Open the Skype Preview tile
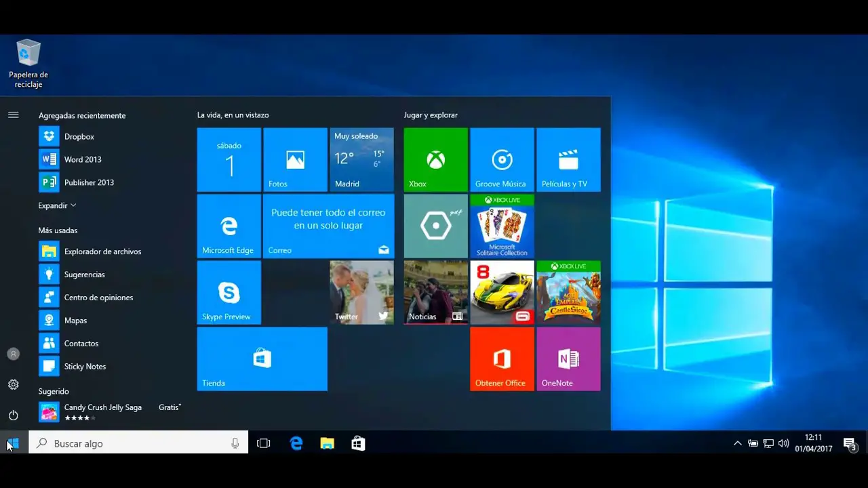Image resolution: width=868 pixels, height=488 pixels. [229, 293]
